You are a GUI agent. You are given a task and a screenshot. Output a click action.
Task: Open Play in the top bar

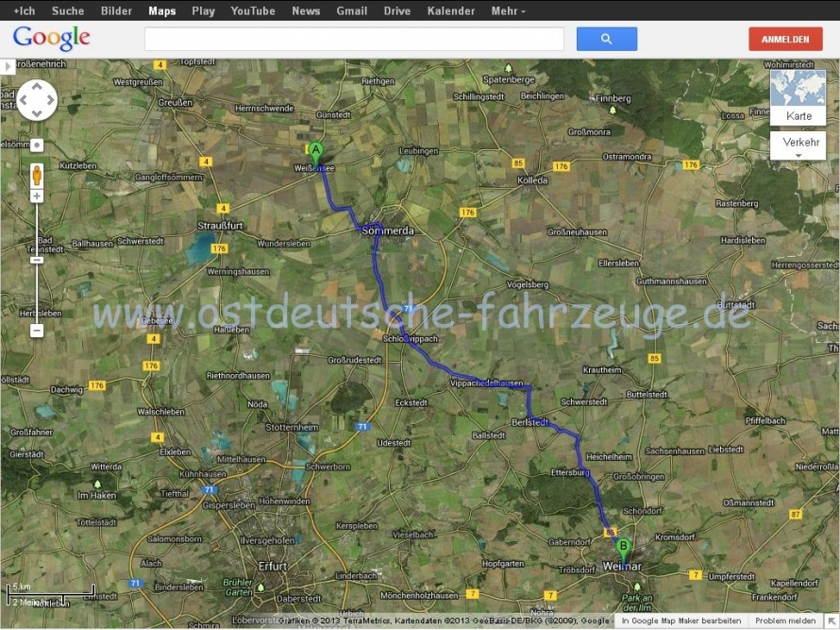click(x=203, y=10)
